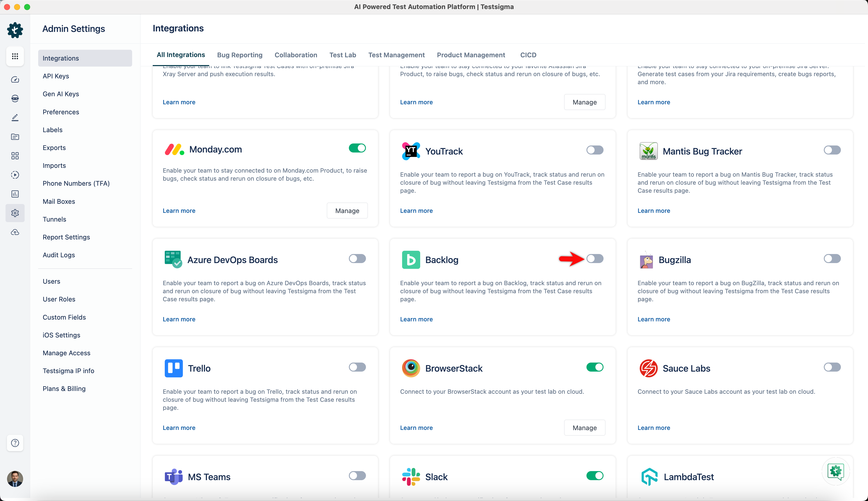This screenshot has height=501, width=868.
Task: Open the chat support widget icon
Action: [x=836, y=471]
